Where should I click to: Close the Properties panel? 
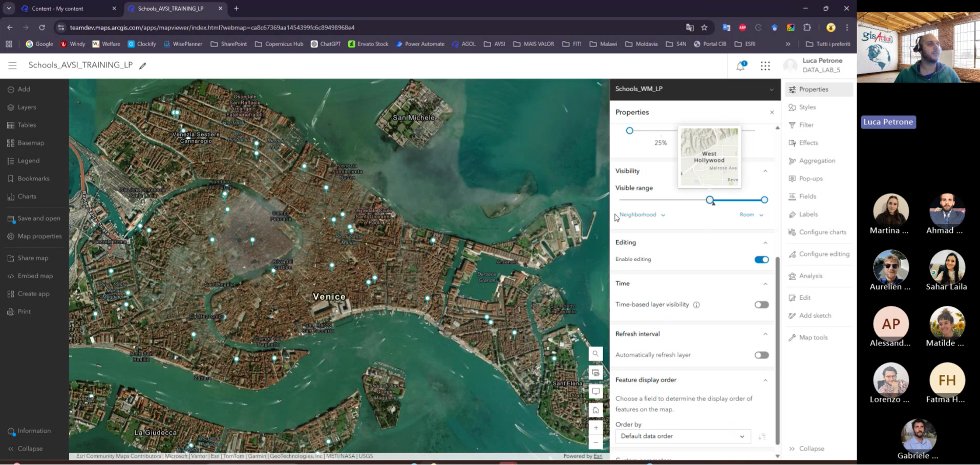(x=772, y=112)
